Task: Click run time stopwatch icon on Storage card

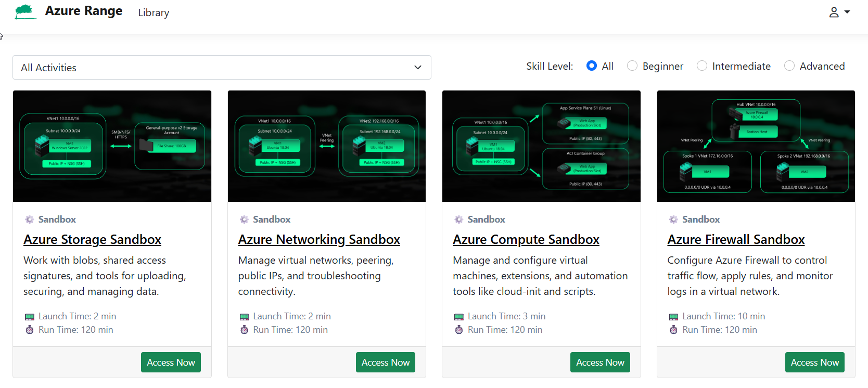Action: 30,330
